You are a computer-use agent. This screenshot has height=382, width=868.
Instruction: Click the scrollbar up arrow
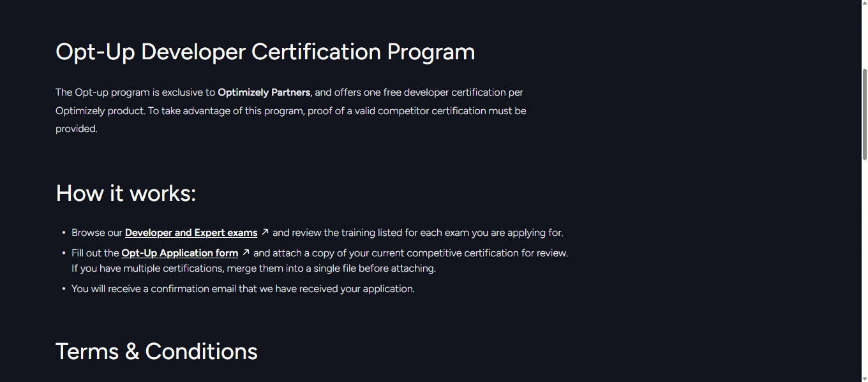coord(864,4)
